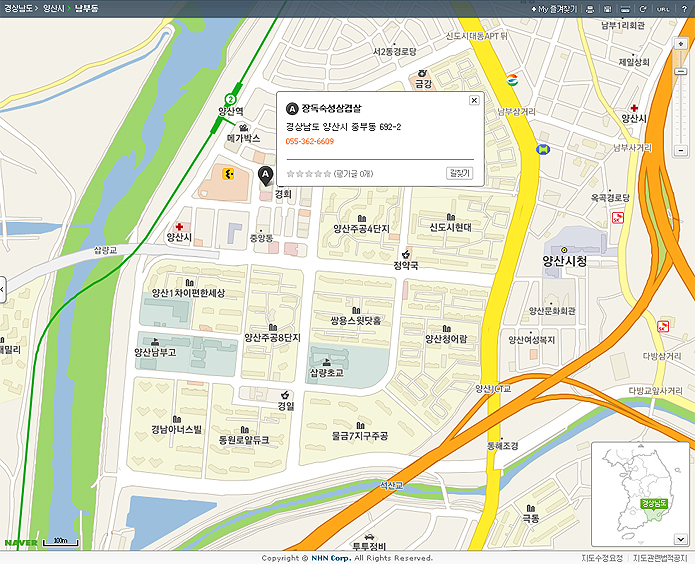Viewport: 695px width, 564px height.
Task: Click the 물금7지구주공 label
Action: point(360,436)
